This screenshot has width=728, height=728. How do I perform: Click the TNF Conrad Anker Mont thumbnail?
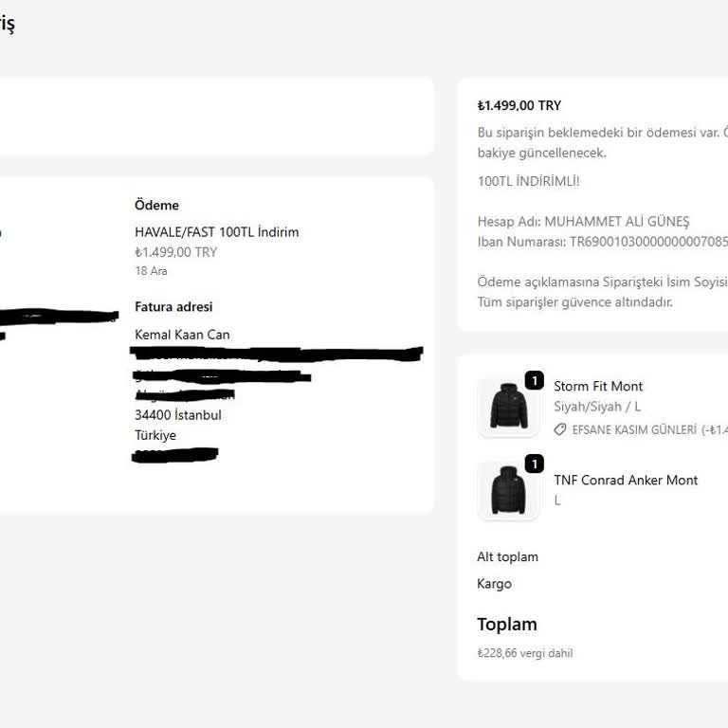508,491
